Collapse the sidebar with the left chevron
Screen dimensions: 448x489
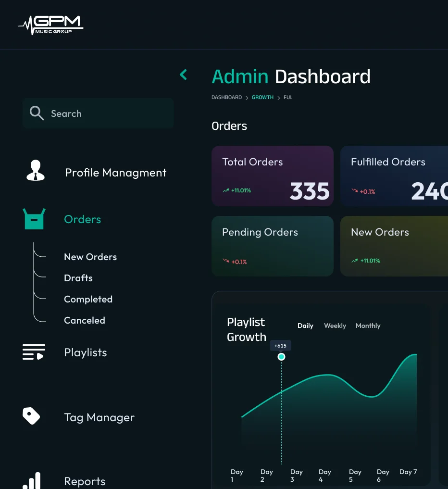click(x=183, y=75)
